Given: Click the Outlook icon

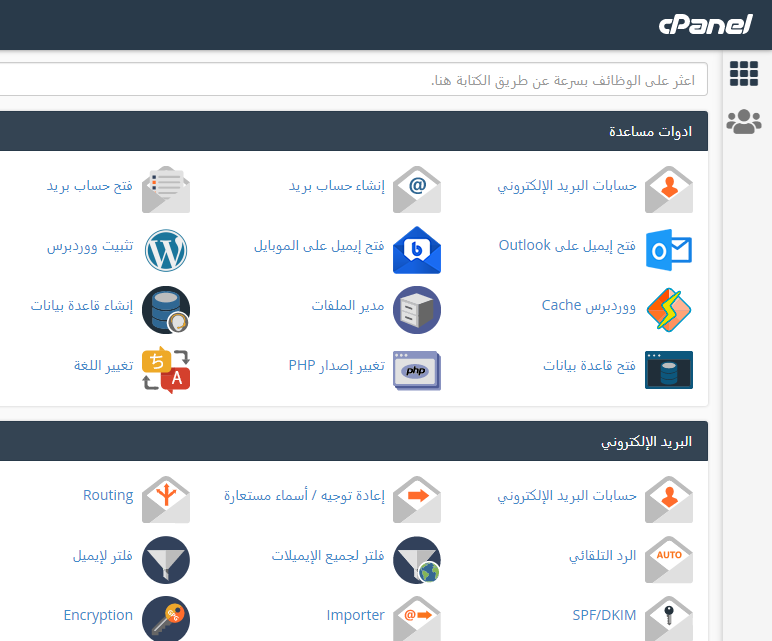Looking at the screenshot, I should pyautogui.click(x=669, y=250).
